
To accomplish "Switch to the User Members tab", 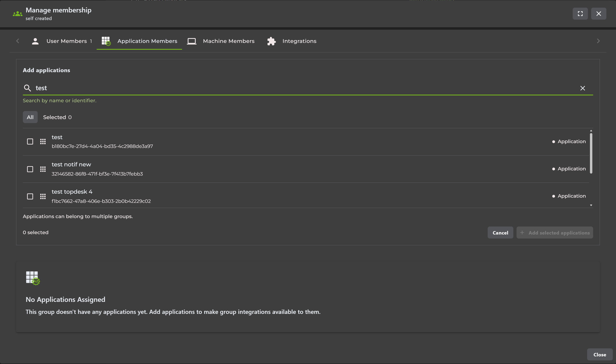I will tap(62, 41).
